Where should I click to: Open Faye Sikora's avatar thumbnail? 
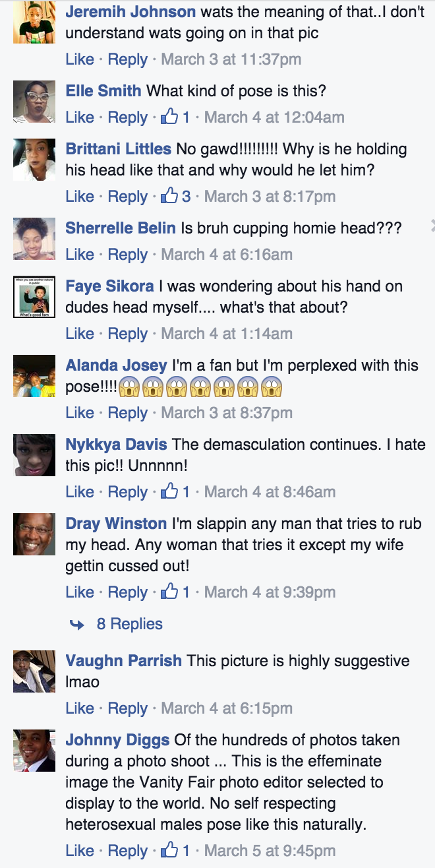34,297
